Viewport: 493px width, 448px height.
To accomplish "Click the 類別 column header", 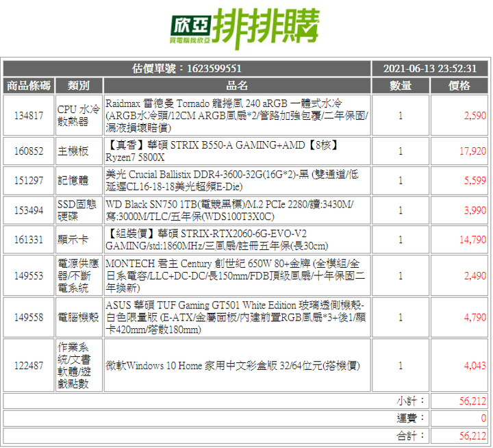I will tap(79, 86).
